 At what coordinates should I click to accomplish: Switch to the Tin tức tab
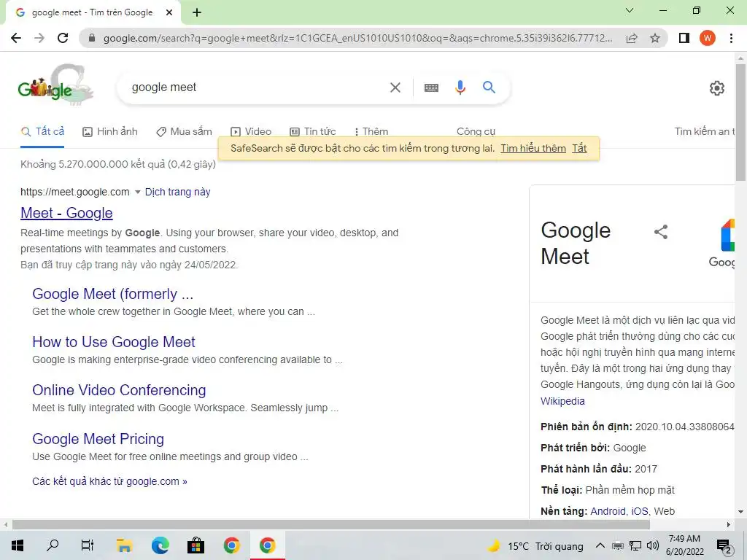[312, 131]
